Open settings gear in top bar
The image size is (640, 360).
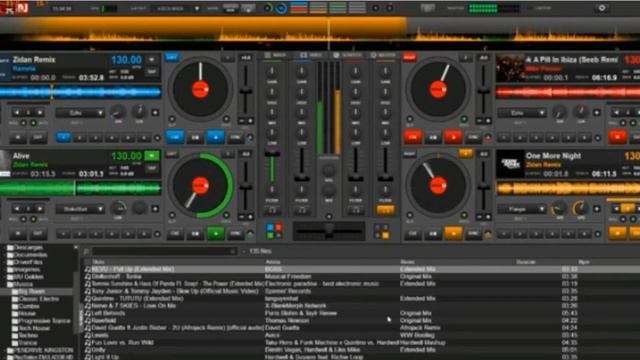602,8
